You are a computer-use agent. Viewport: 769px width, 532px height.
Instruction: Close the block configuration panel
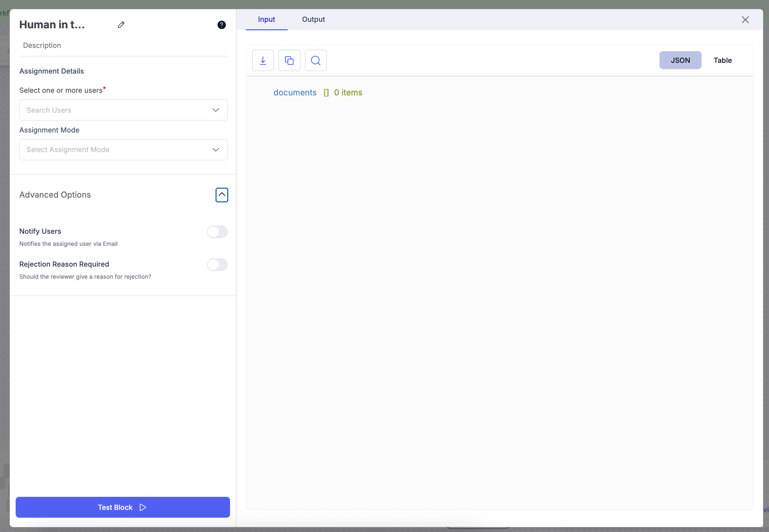tap(745, 20)
